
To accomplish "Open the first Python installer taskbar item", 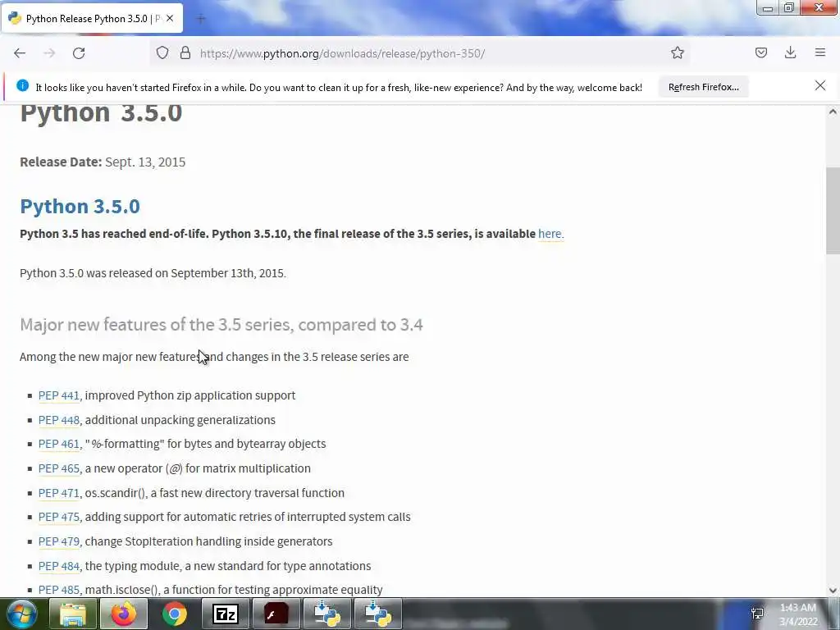I will [x=326, y=614].
